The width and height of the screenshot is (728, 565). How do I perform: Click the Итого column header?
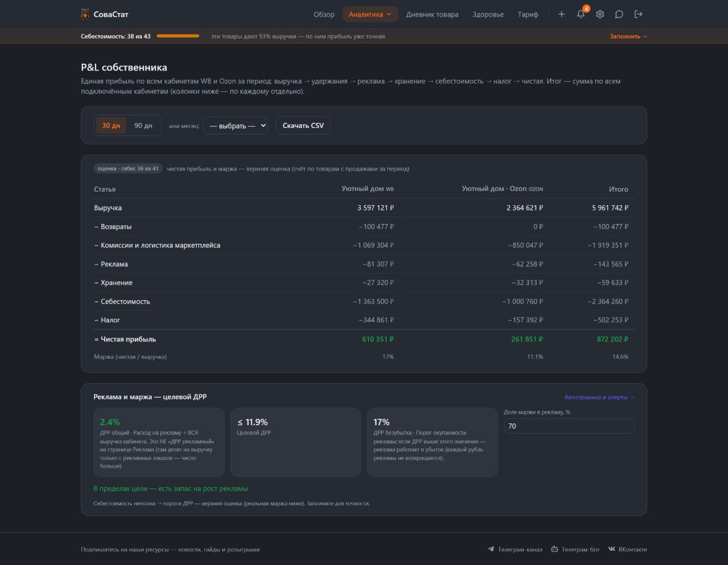tap(619, 189)
